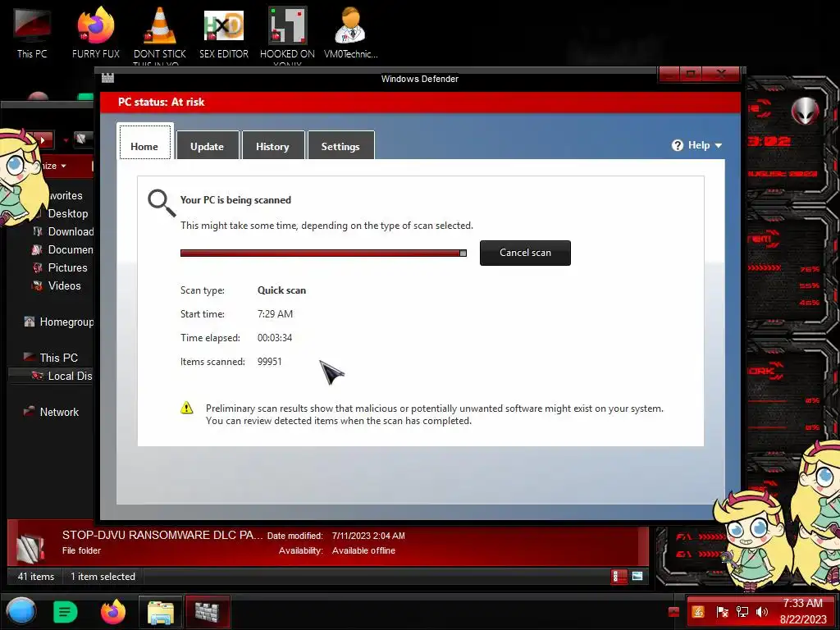Open the VM0Technic desktop shortcut

pyautogui.click(x=351, y=33)
